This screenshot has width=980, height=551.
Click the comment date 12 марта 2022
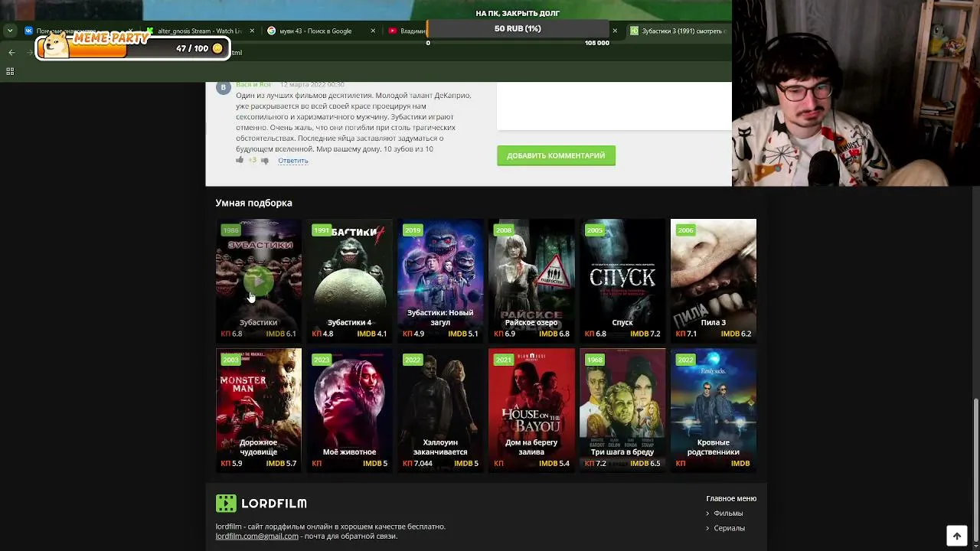click(312, 84)
